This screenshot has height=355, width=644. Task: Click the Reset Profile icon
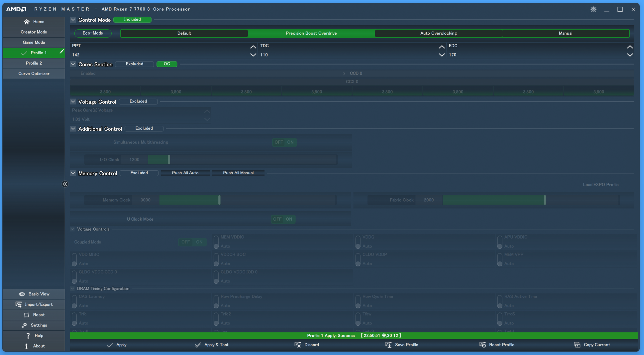pos(483,345)
